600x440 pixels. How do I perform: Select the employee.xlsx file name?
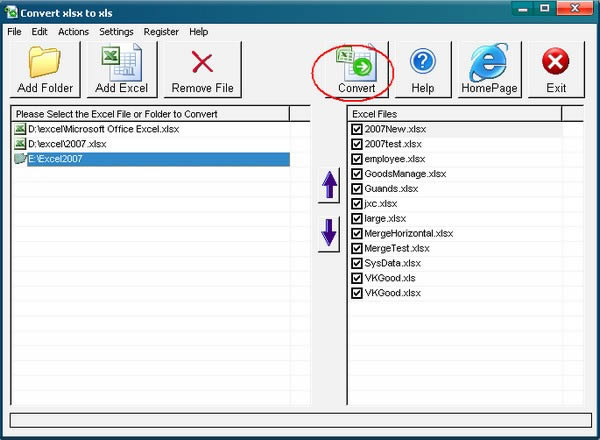[395, 159]
